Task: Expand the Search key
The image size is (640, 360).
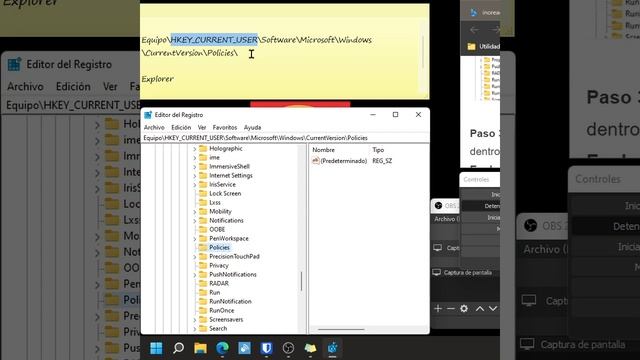Action: (195, 329)
